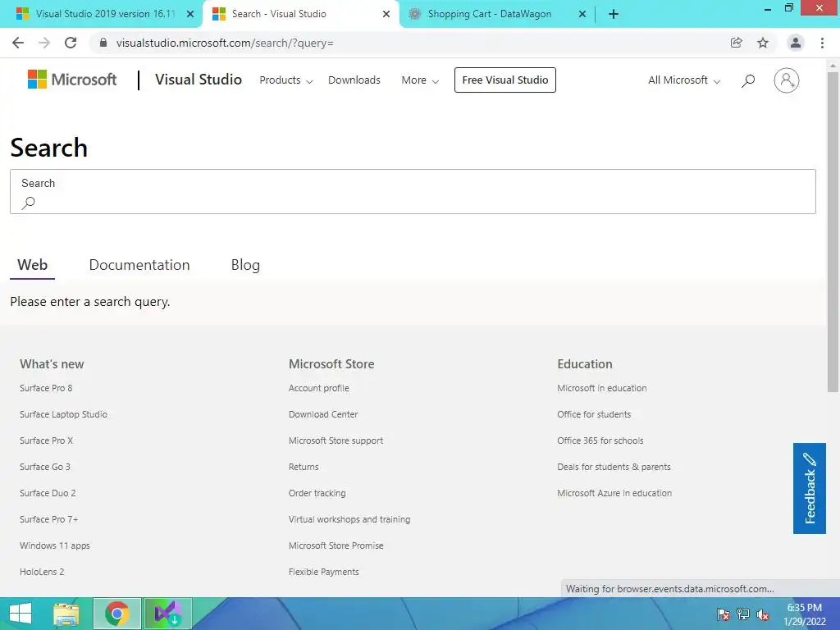Open the Surface Go 3 link
840x630 pixels.
pos(45,467)
